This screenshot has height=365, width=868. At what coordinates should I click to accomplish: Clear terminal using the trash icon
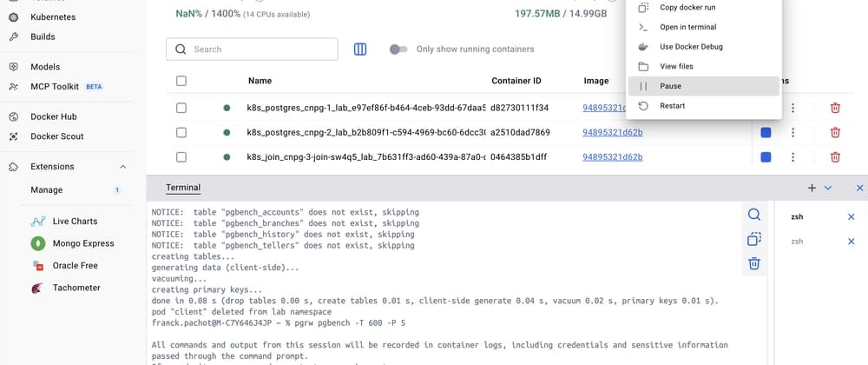[754, 263]
